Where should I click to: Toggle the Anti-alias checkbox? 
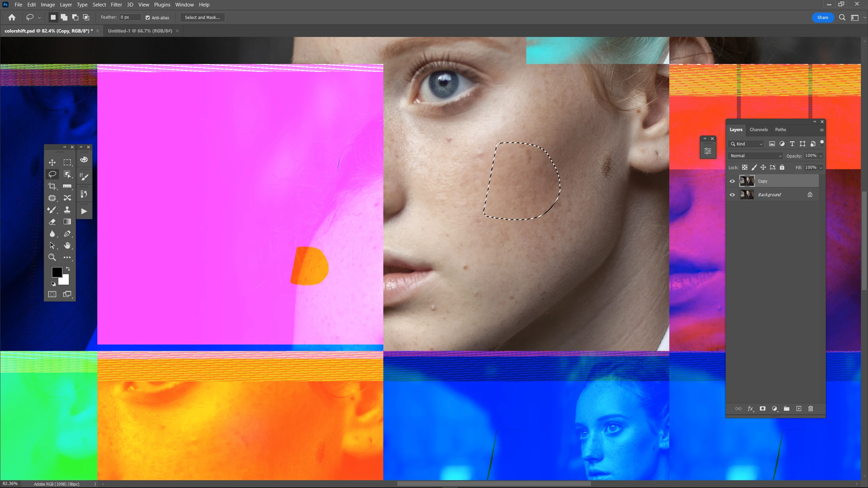pyautogui.click(x=148, y=18)
